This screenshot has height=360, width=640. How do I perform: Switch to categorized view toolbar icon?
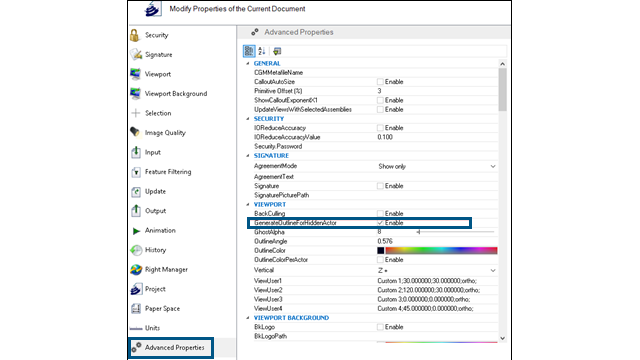click(249, 51)
